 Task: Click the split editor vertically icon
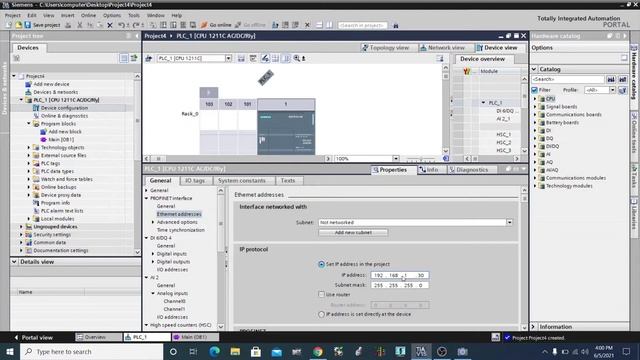[329, 25]
